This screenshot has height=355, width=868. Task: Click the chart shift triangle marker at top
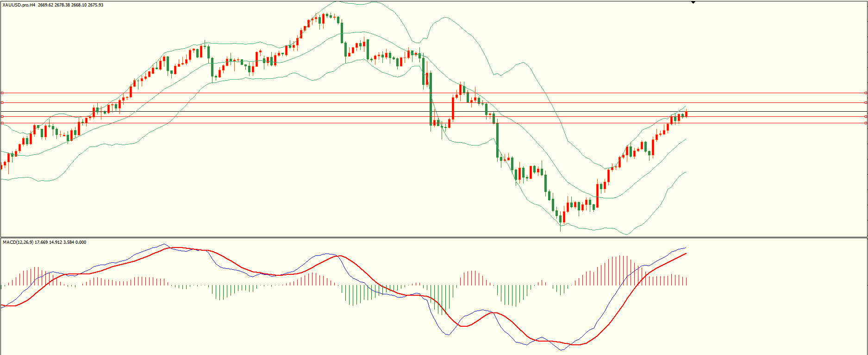point(693,2)
